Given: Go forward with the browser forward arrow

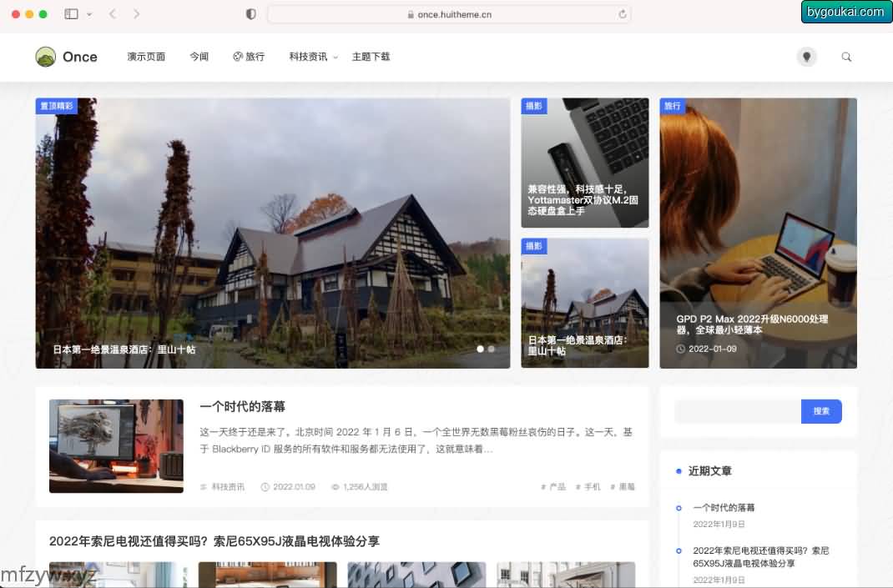Looking at the screenshot, I should point(137,14).
